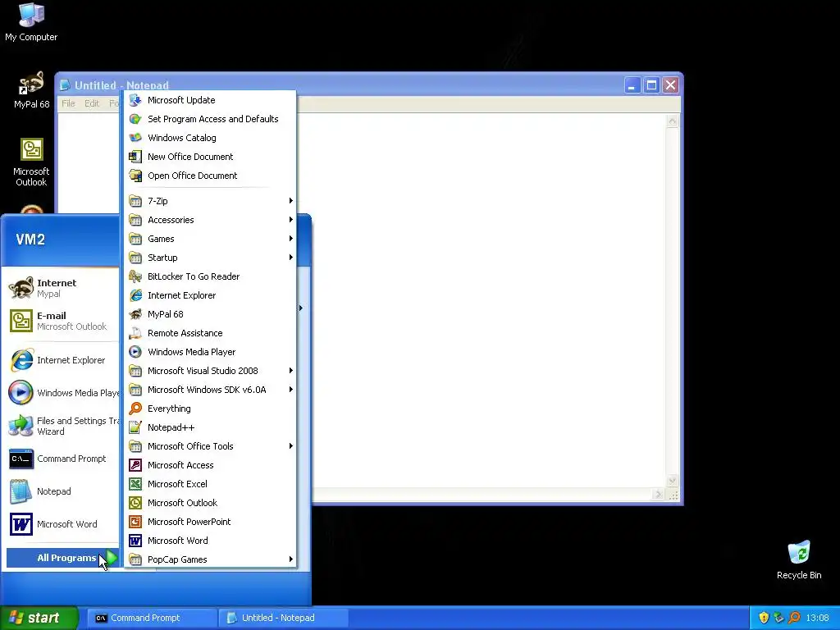The width and height of the screenshot is (840, 630).
Task: Open E-mail Microsoft Outlook pinned item
Action: click(x=62, y=321)
